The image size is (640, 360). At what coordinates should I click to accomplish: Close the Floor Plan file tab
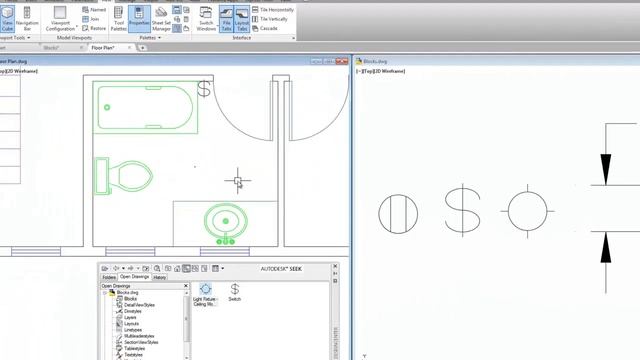(x=129, y=48)
